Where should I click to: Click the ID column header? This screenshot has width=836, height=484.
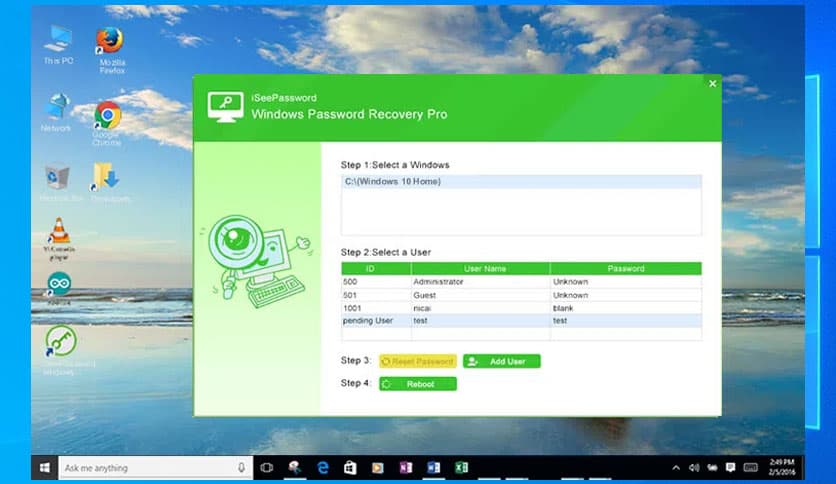pyautogui.click(x=376, y=269)
